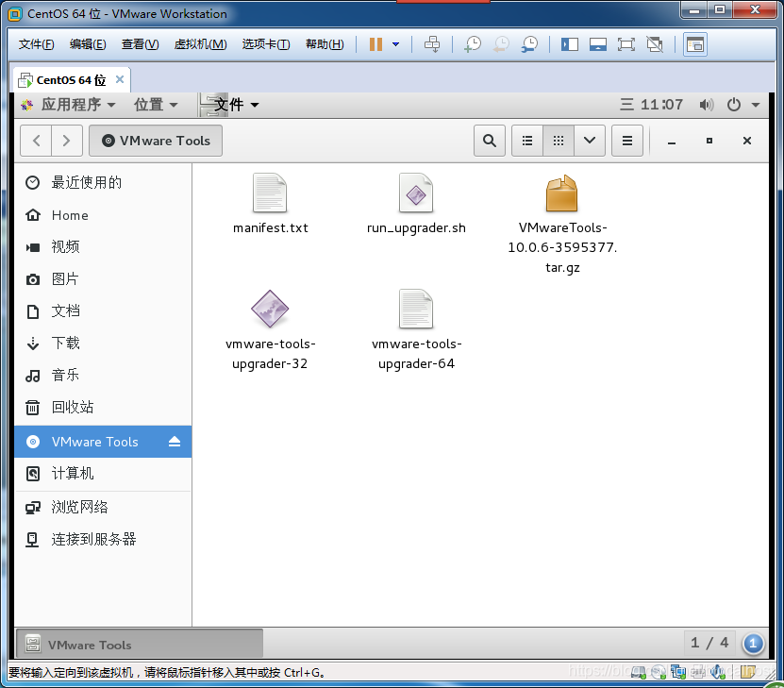Viewport: 784px width, 688px height.
Task: Open the 文件(F) menu
Action: [37, 44]
